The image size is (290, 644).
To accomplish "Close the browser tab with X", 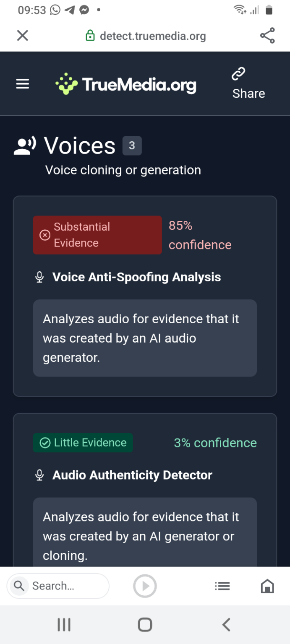I will [23, 36].
